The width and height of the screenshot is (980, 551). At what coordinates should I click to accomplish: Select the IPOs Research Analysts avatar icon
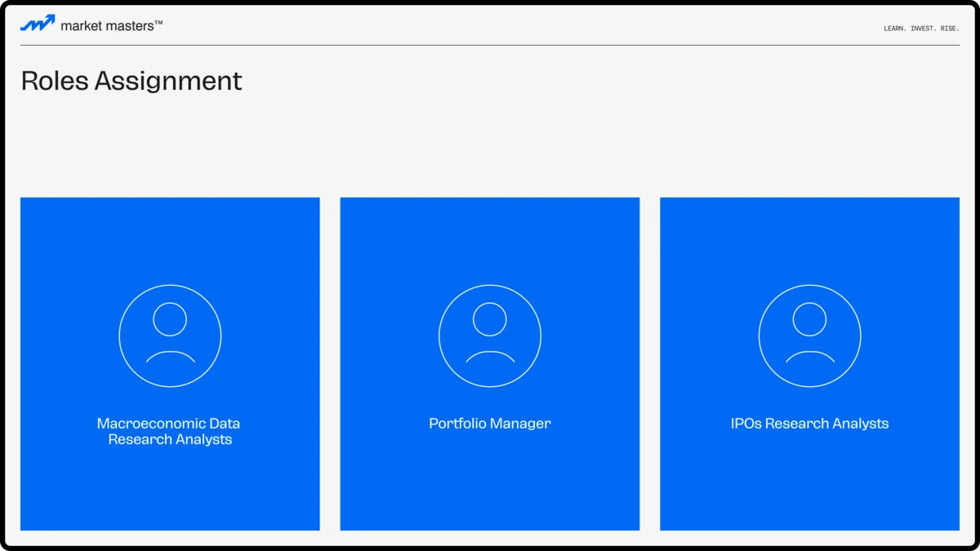809,335
